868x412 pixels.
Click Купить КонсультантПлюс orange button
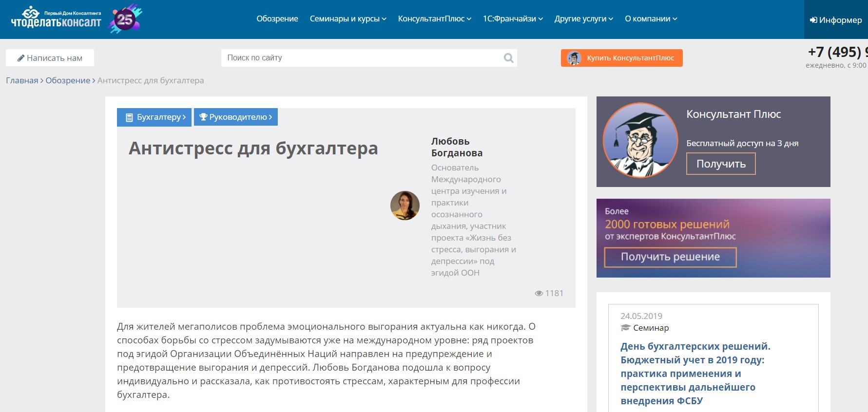point(621,58)
